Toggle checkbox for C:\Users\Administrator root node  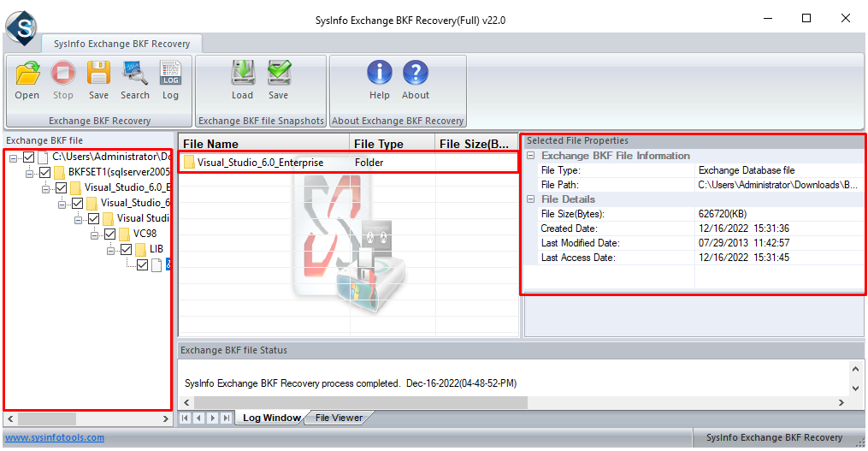coord(29,157)
